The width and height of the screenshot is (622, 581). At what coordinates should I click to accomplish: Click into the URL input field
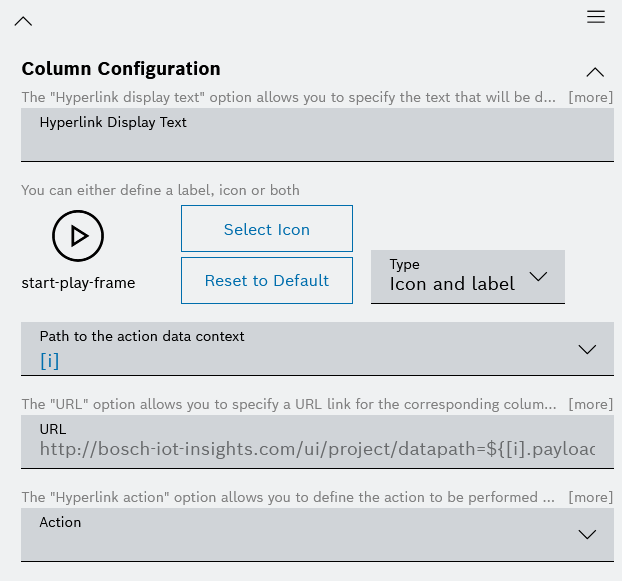coord(317,449)
